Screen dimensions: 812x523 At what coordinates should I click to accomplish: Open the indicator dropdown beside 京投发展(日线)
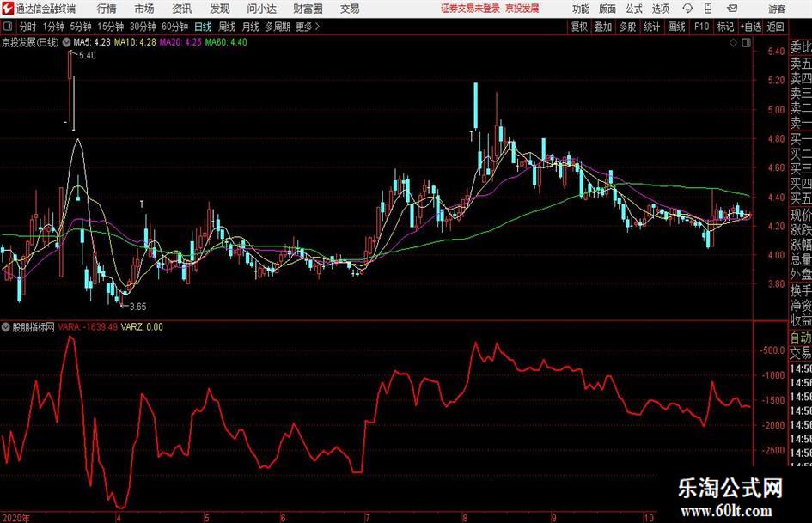[66, 42]
